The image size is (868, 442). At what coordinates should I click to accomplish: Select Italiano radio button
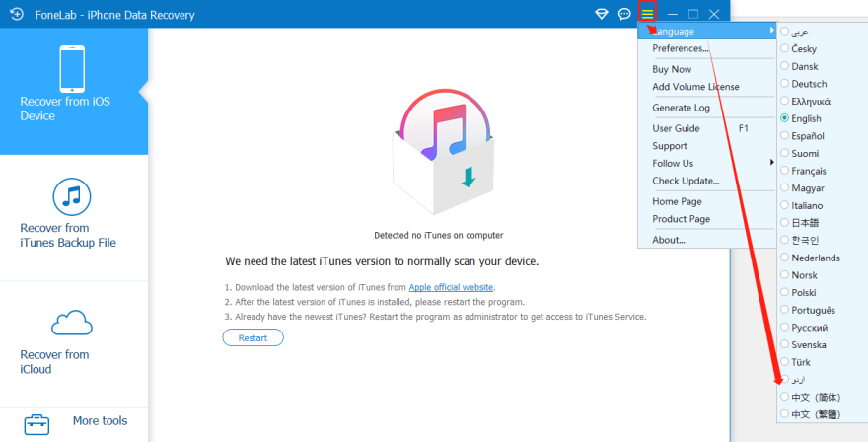[x=784, y=205]
